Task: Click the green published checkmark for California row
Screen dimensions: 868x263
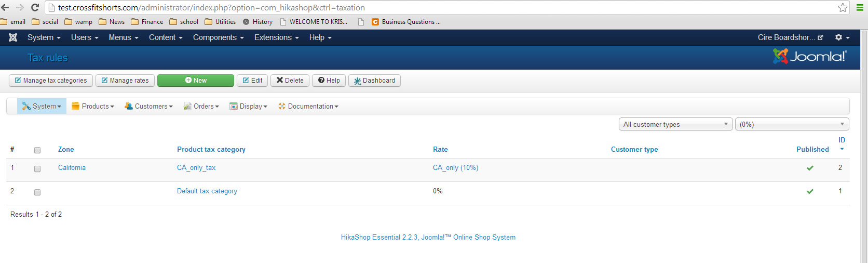Action: tap(810, 168)
